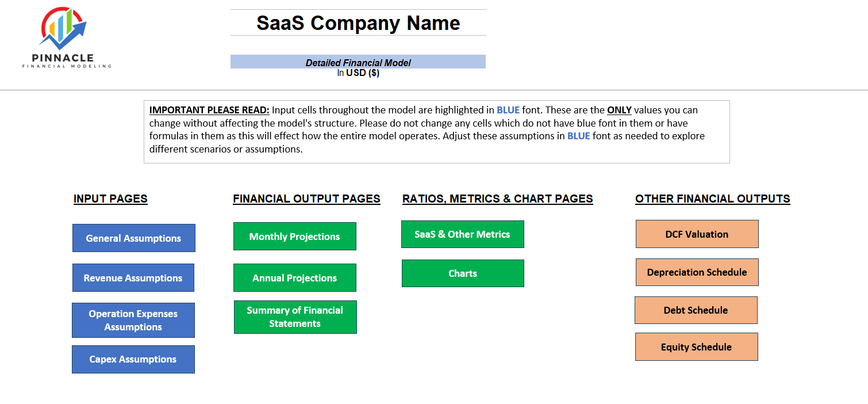Open the Depreciation Schedule page

[697, 272]
